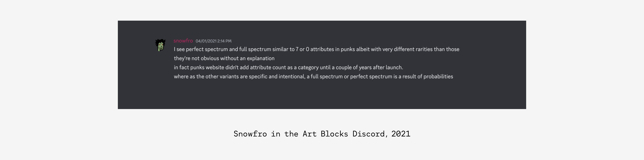Click the word 'explanation' in the second line
Screen dimensions: 644x160
point(260,58)
